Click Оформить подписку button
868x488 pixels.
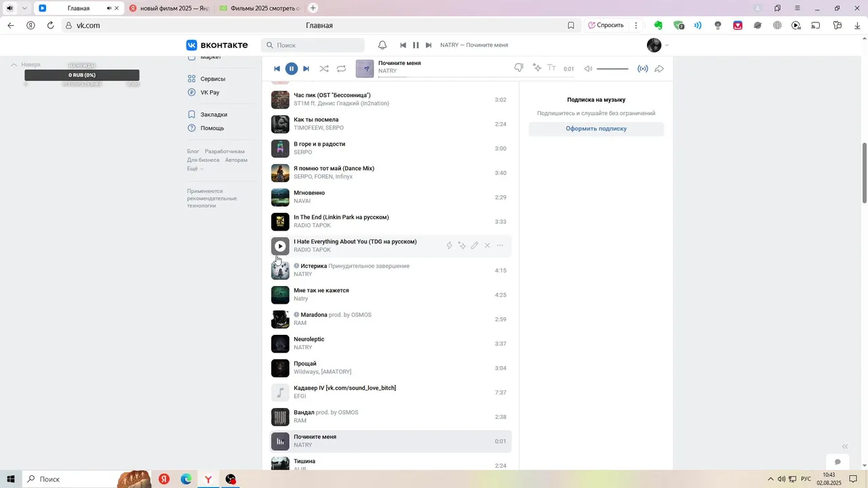(x=596, y=129)
